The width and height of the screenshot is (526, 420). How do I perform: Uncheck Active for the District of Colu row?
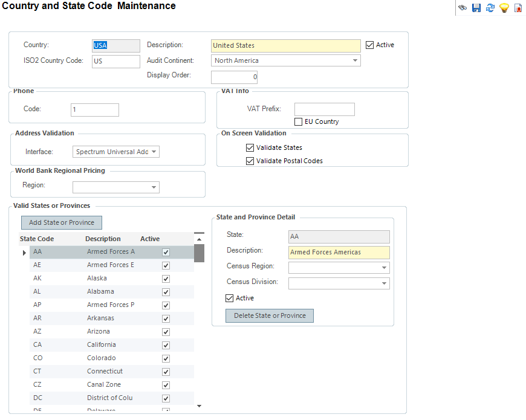click(x=166, y=399)
